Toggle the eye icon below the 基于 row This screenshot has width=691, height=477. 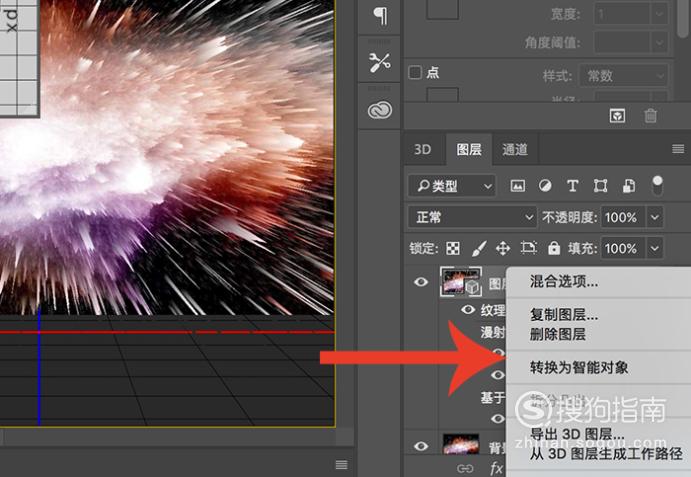pos(498,418)
